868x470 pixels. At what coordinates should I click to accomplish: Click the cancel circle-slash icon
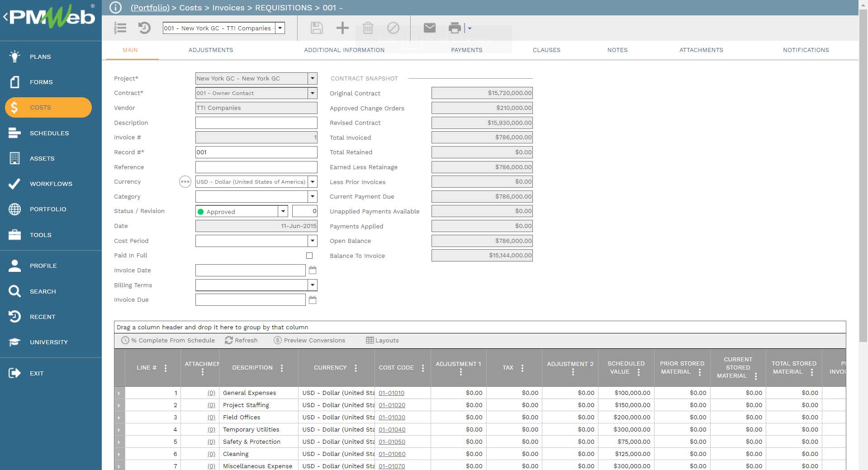click(393, 28)
